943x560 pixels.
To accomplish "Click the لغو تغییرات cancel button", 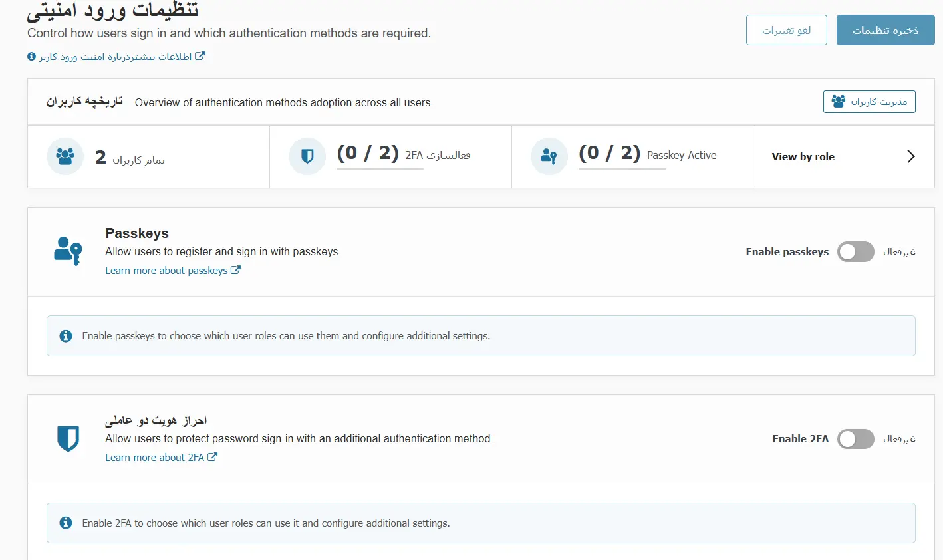I will [787, 30].
